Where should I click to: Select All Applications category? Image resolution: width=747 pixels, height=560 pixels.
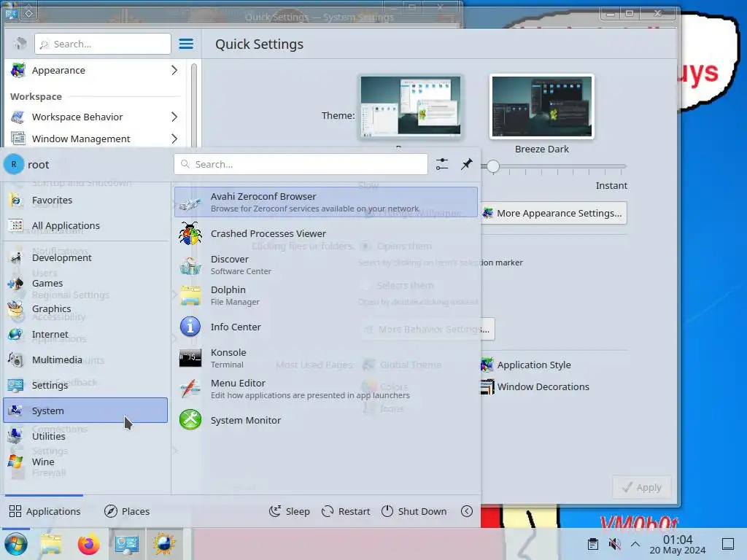pos(86,226)
